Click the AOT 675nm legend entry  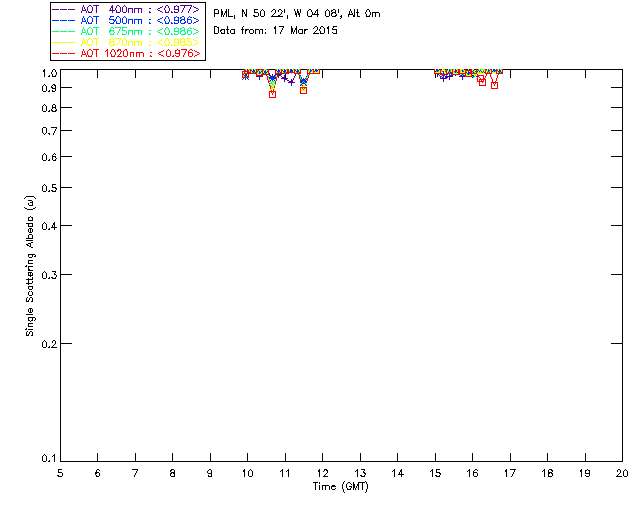click(x=126, y=31)
